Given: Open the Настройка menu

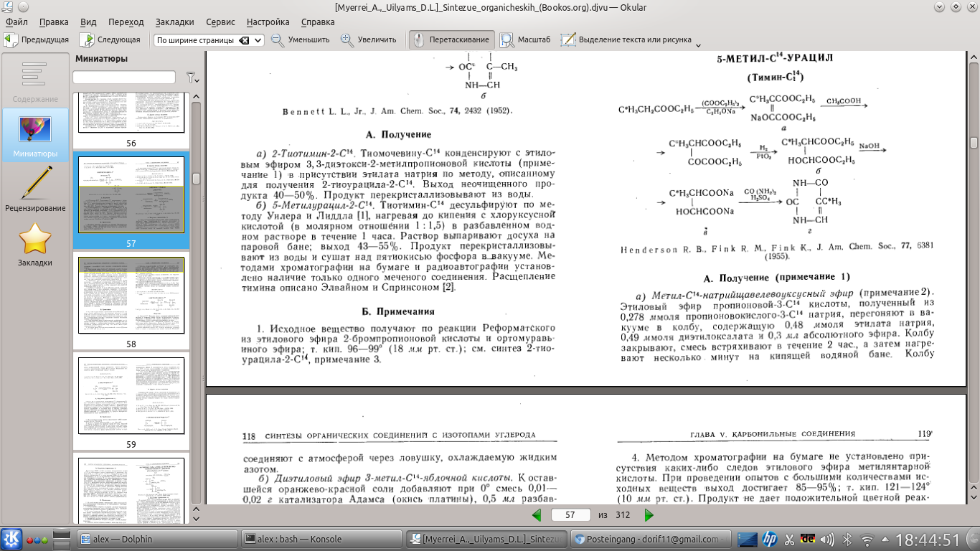Looking at the screenshot, I should (x=268, y=22).
